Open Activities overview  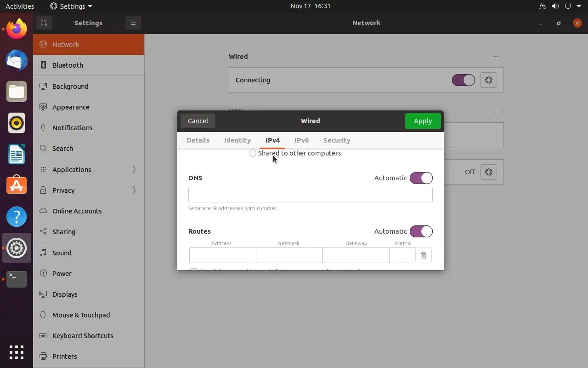(20, 6)
